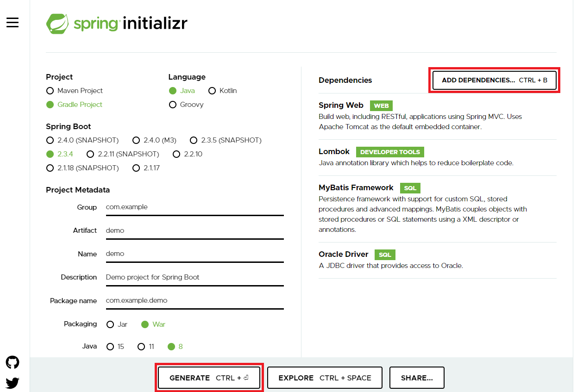Select Spring Boot 2.2.11 (SNAPSHOT)
Viewport: 577px width, 392px height.
(x=123, y=154)
